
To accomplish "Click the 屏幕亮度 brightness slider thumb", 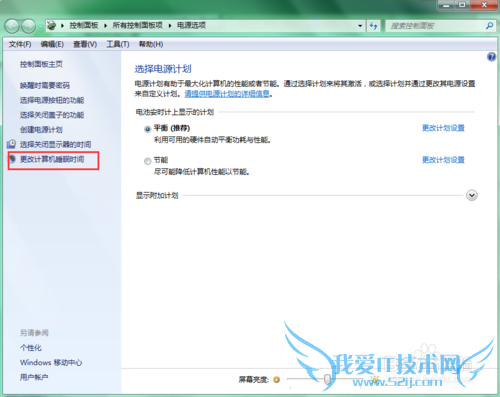I will pos(327,379).
